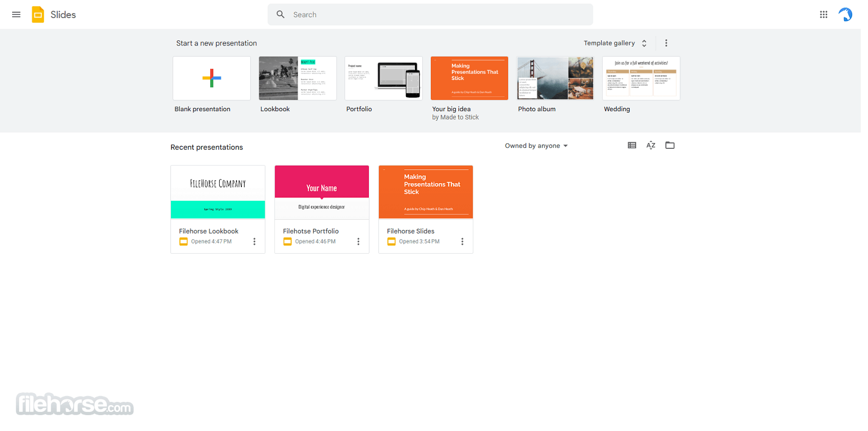Create a Blank presentation
Screen dimensions: 868x431
point(212,78)
